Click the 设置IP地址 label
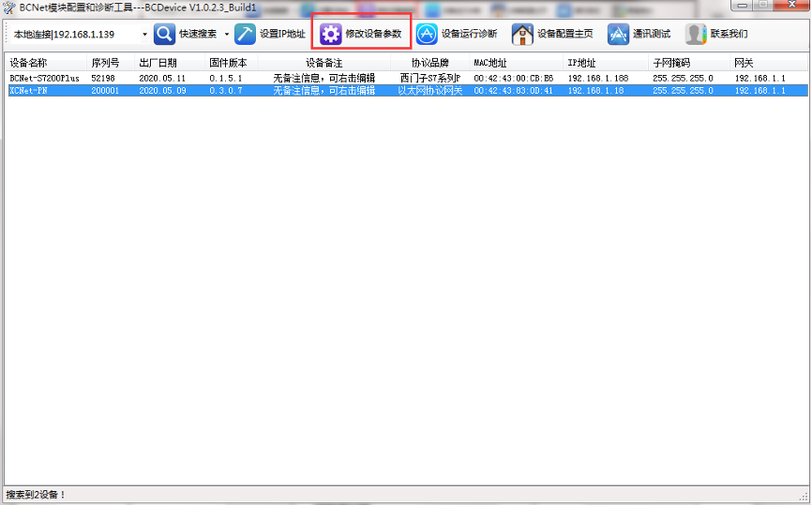Image resolution: width=812 pixels, height=505 pixels. coord(282,34)
